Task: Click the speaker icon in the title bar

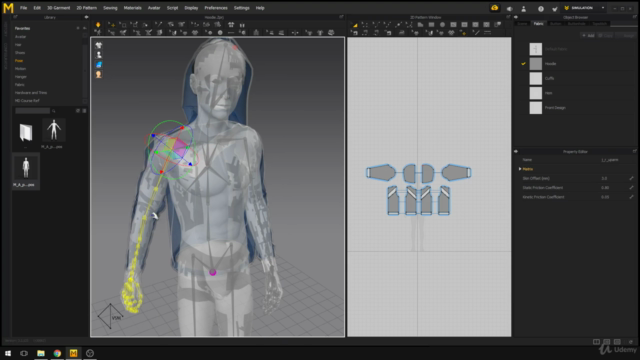Action: pyautogui.click(x=510, y=8)
